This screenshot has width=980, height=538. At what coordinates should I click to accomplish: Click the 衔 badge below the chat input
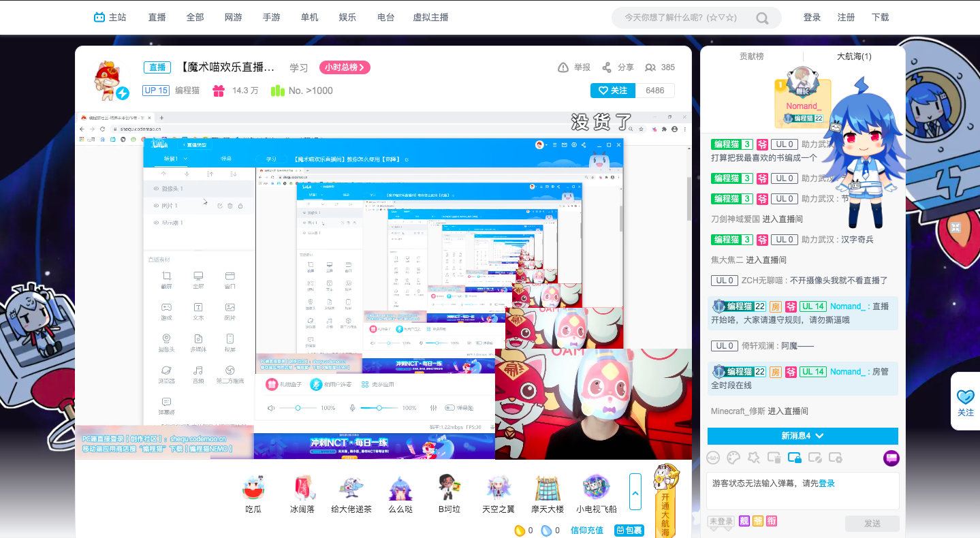coord(772,521)
